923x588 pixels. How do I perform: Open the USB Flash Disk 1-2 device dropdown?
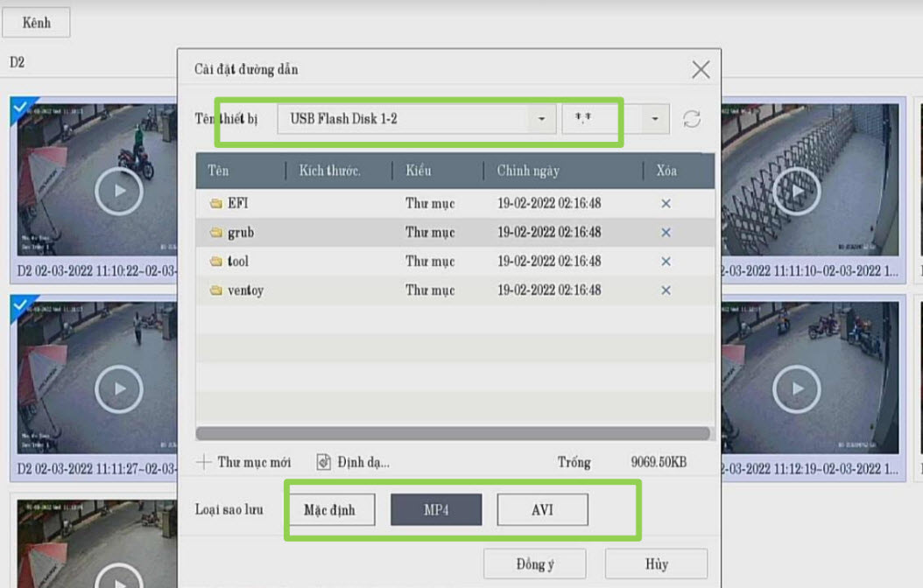coord(542,119)
